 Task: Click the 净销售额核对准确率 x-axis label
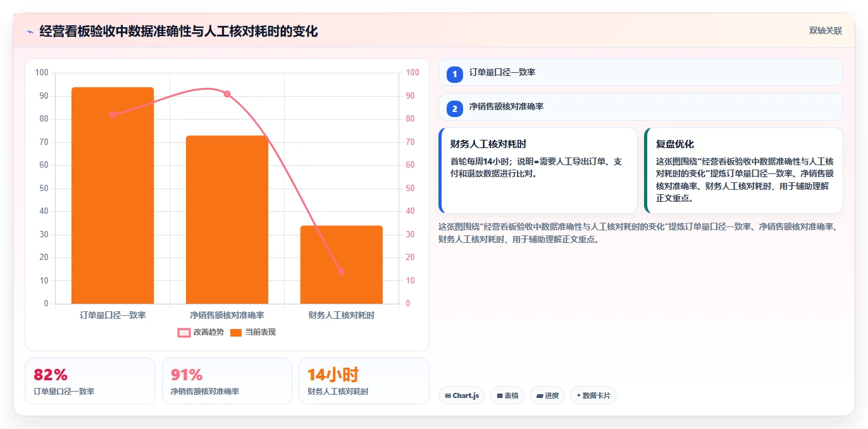click(x=227, y=315)
